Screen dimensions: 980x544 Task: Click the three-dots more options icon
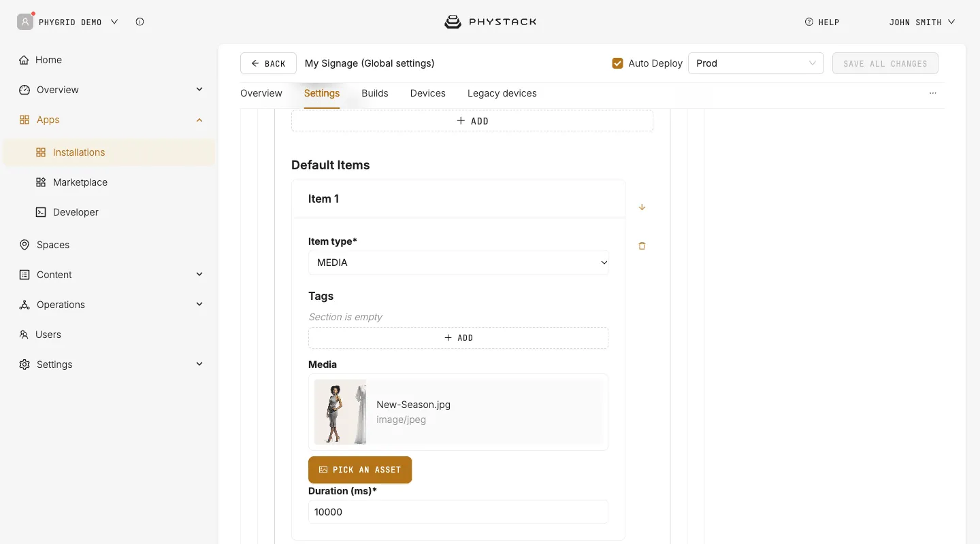pos(932,93)
